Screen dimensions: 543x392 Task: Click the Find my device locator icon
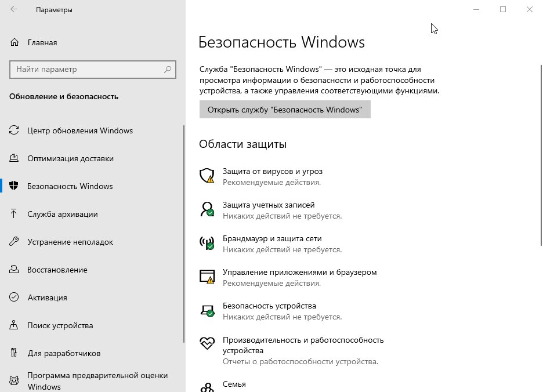click(13, 325)
